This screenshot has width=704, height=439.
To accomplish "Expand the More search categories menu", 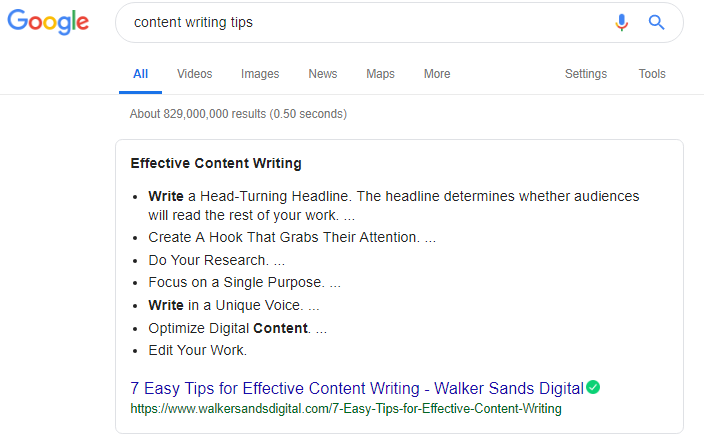I will point(437,74).
